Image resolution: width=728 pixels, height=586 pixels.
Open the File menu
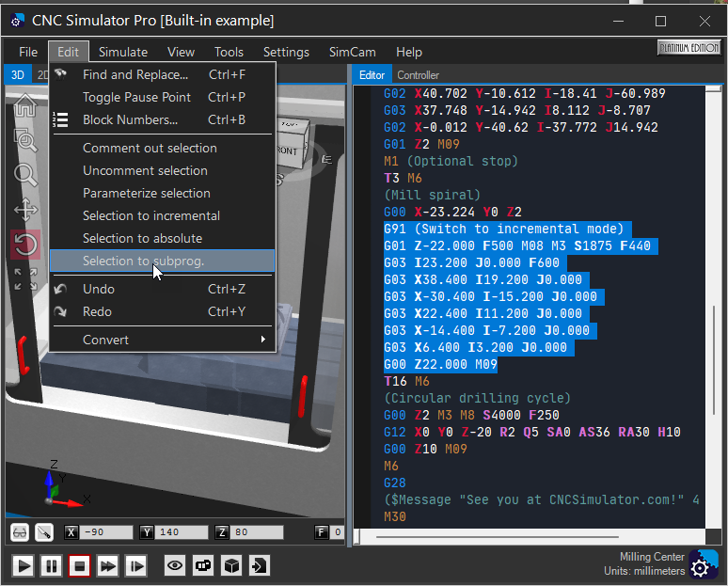(x=28, y=52)
